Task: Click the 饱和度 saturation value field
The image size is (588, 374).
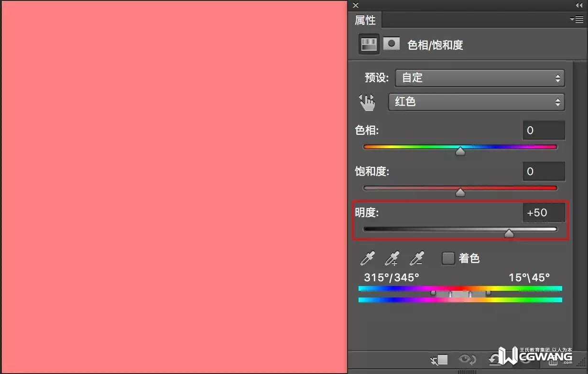Action: 544,171
